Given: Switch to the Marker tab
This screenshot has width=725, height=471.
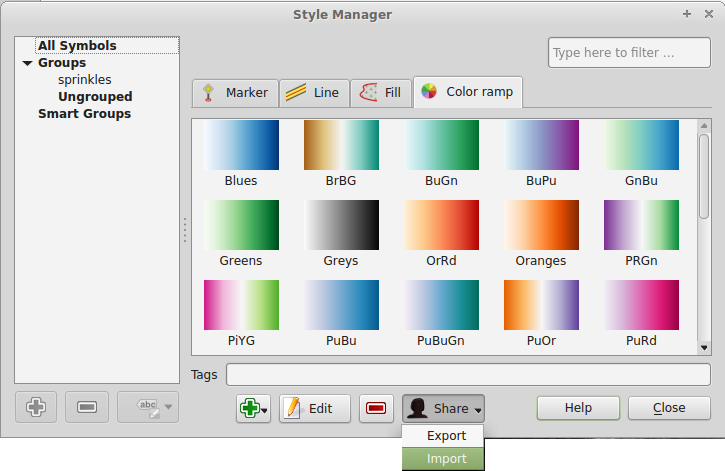Looking at the screenshot, I should [235, 93].
